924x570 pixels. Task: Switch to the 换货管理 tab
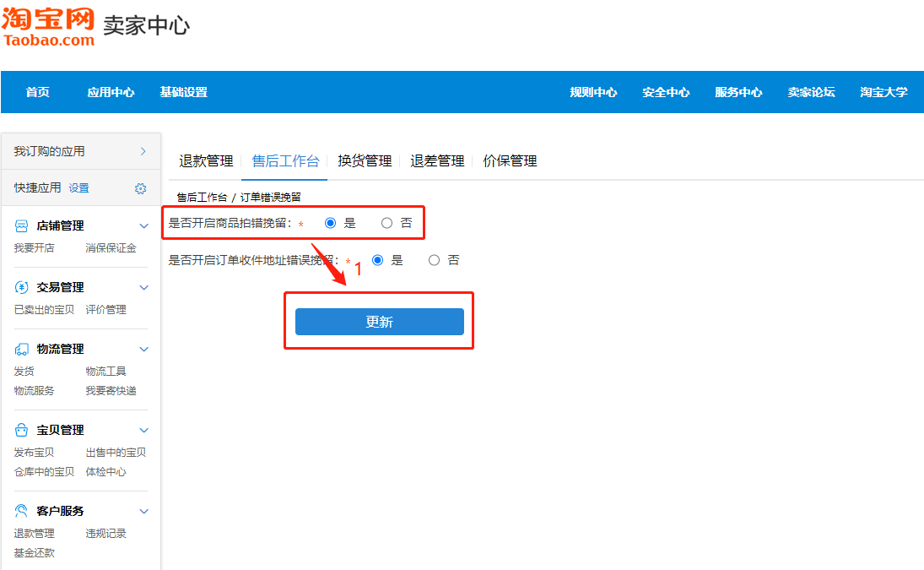pyautogui.click(x=365, y=161)
